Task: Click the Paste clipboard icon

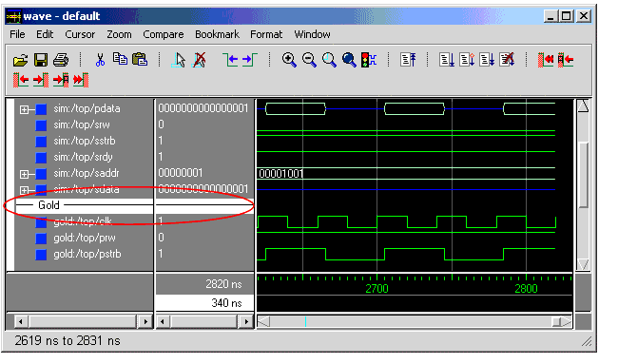Action: pos(140,60)
